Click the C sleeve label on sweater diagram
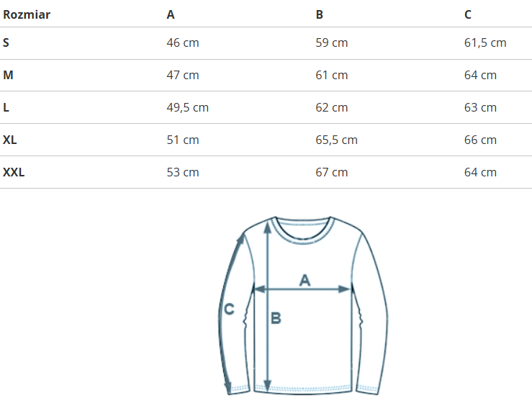The height and width of the screenshot is (401, 532). [229, 309]
